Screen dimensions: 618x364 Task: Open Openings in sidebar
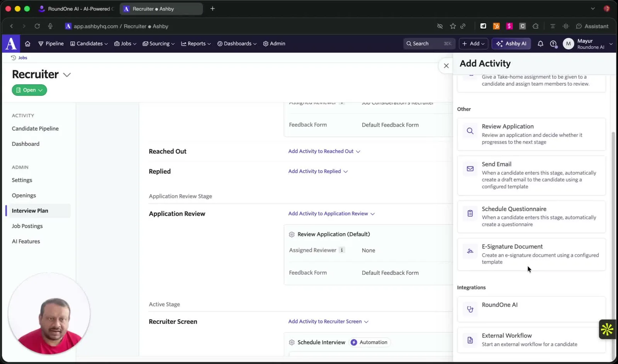(x=24, y=195)
